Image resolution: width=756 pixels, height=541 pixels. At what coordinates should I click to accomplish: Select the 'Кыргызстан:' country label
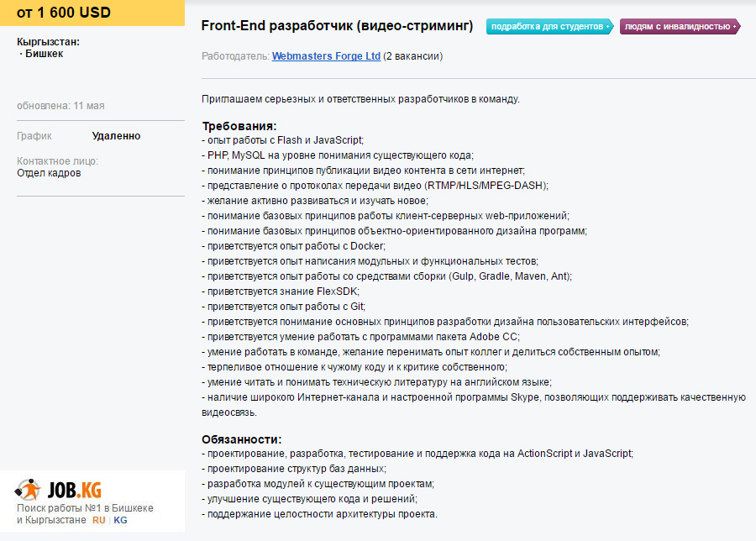click(48, 42)
